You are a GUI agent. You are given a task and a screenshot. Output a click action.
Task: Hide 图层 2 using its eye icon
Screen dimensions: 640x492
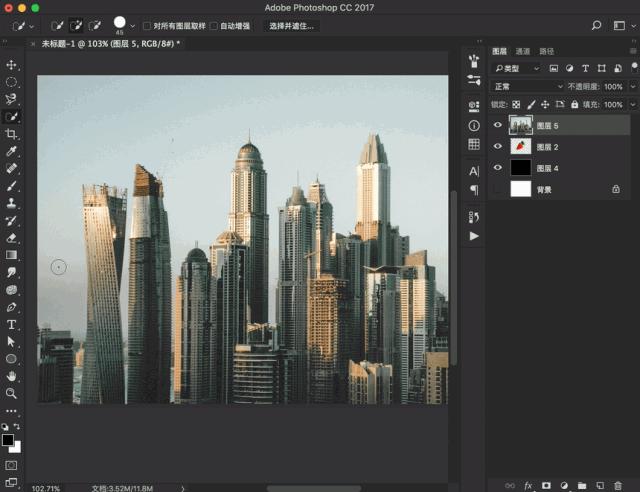(x=498, y=147)
